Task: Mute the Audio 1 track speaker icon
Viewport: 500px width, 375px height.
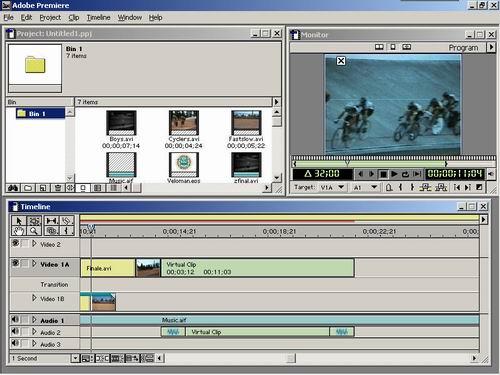Action: pos(15,319)
